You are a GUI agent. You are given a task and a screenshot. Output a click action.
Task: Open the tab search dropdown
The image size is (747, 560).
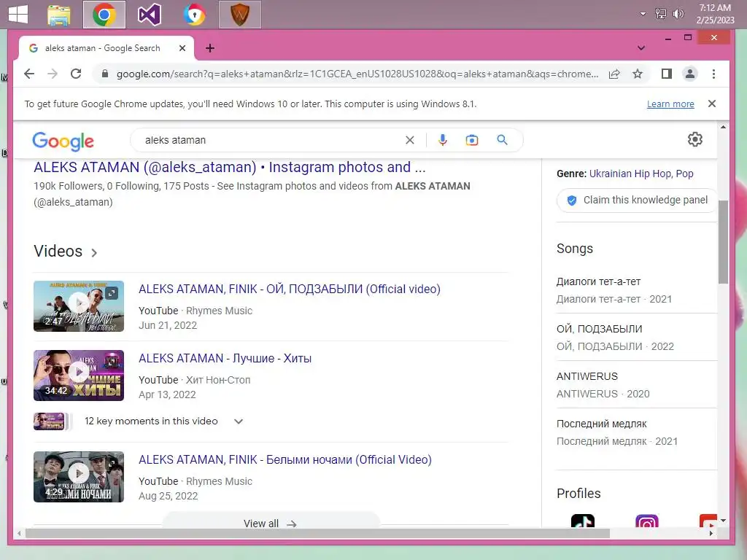[641, 47]
